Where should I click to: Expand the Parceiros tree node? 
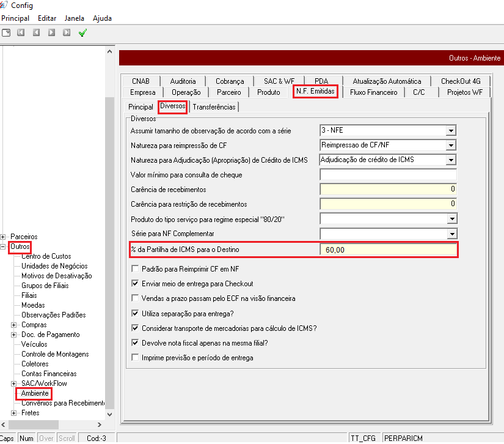pos(4,237)
